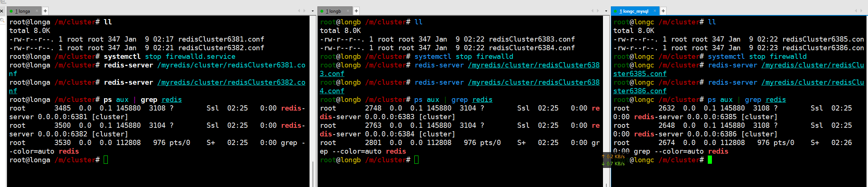Close the longc_mysql tab with its X
Image resolution: width=868 pixels, height=187 pixels.
655,11
